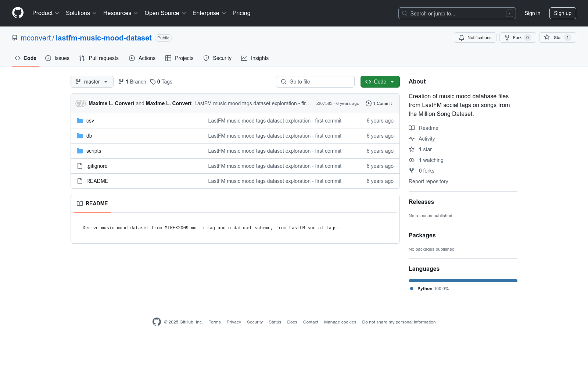
Task: Select the Code tab
Action: tap(26, 58)
